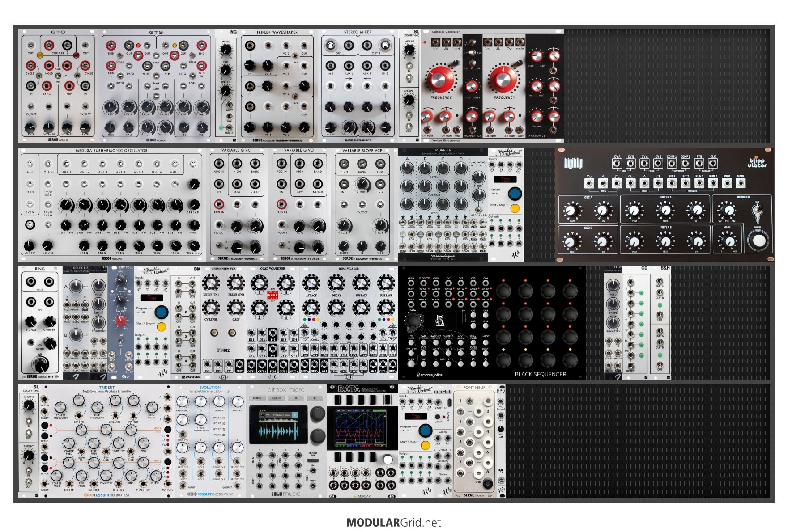The image size is (788, 532).
Task: Flip the a.m./f.m. switch on Complex Oscillator
Action: [x=471, y=53]
